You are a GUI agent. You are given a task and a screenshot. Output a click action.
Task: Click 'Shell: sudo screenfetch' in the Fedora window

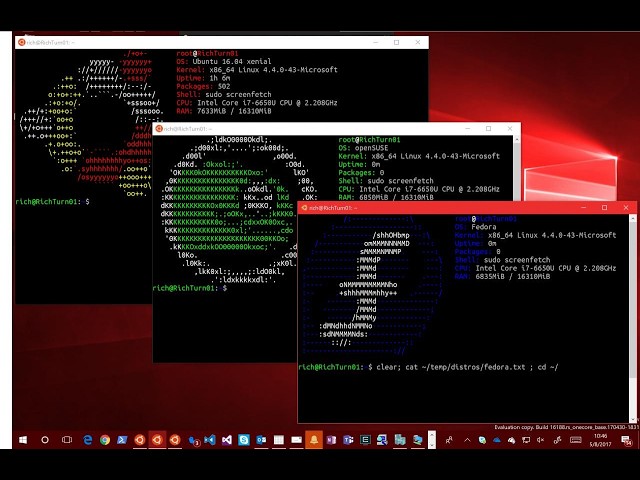[502, 260]
